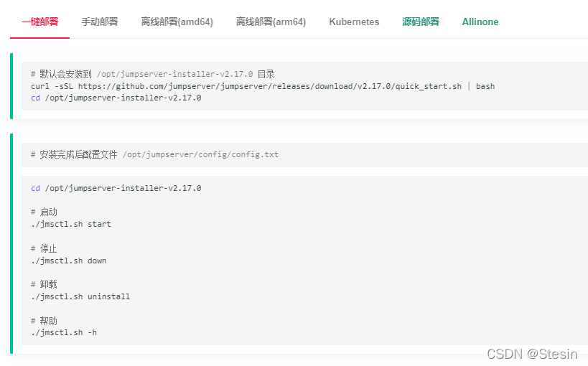Image resolution: width=588 pixels, height=366 pixels.
Task: Click the ./jmsctl.sh uninstall command
Action: [80, 296]
